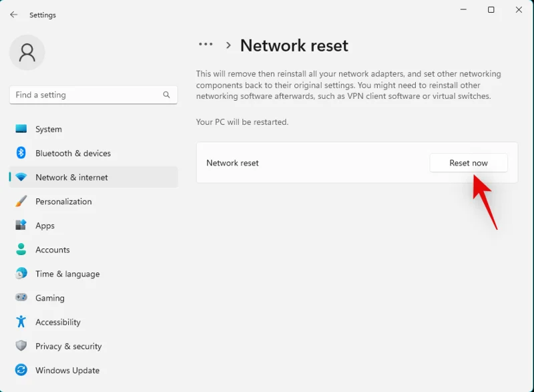Viewport: 534px width, 392px height.
Task: Click the Apps icon in sidebar
Action: click(21, 226)
